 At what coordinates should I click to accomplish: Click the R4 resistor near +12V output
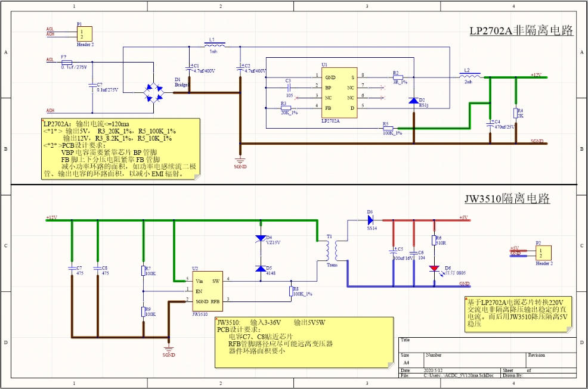coord(515,113)
